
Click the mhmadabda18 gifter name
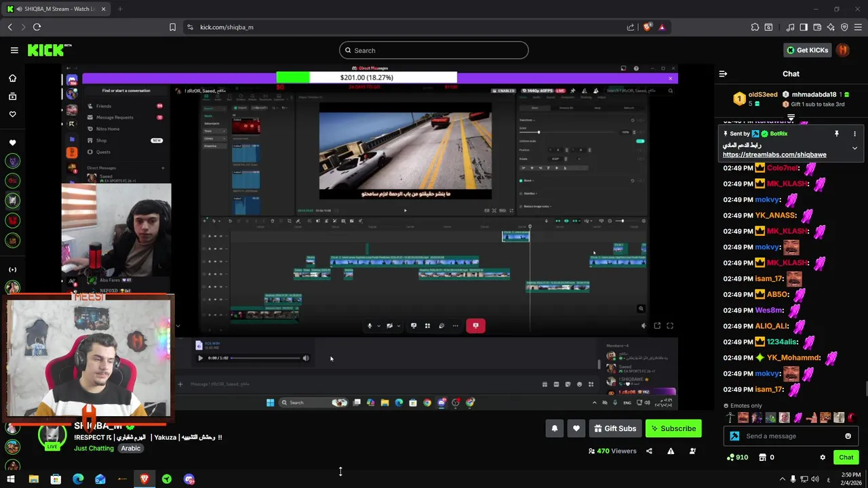[x=814, y=95]
